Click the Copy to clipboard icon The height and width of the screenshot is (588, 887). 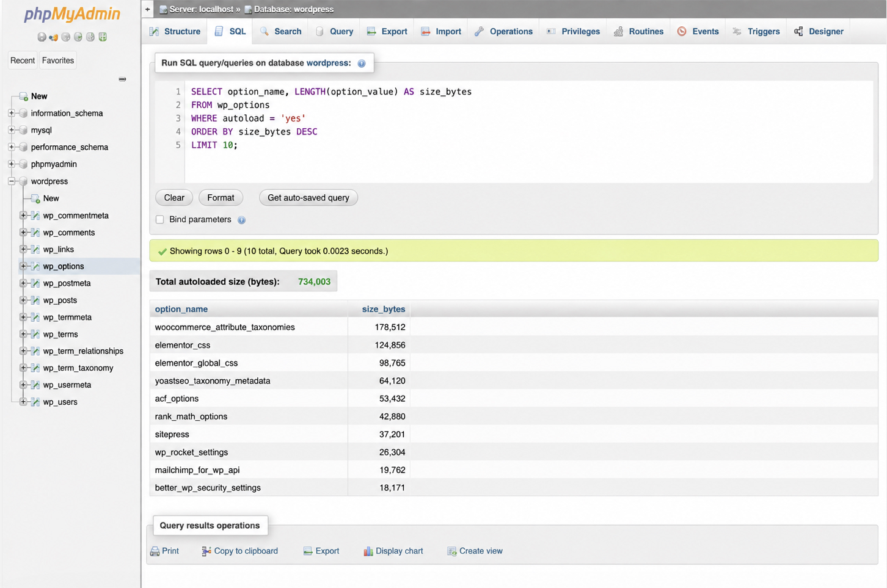[x=206, y=551]
